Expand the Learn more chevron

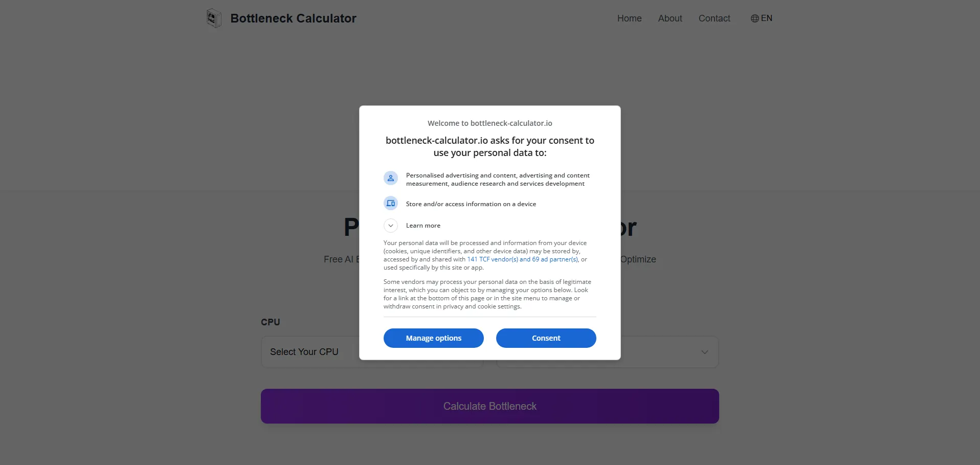click(x=391, y=226)
